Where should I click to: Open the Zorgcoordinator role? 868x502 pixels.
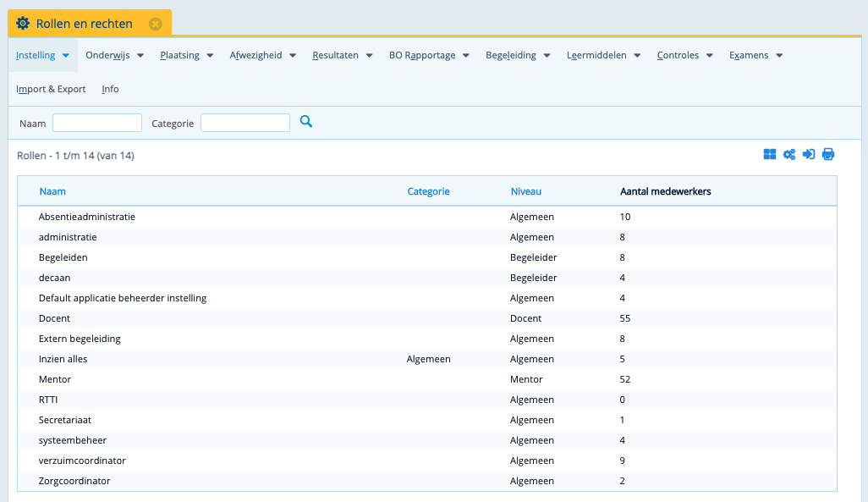click(74, 481)
